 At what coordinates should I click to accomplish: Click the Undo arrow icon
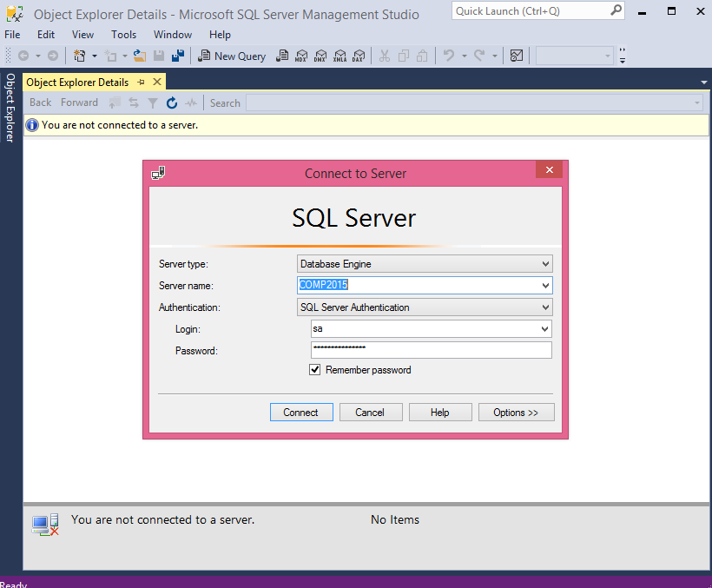click(449, 56)
